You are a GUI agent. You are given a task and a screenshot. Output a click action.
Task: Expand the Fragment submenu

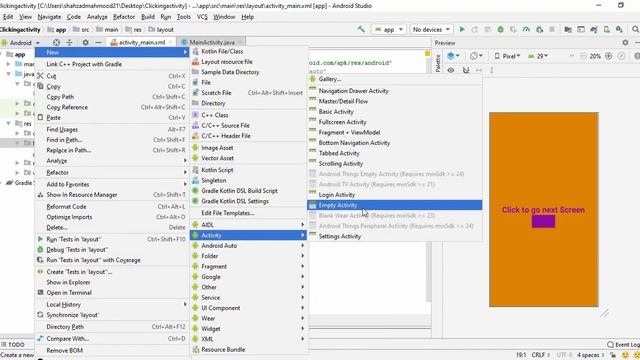click(248, 266)
